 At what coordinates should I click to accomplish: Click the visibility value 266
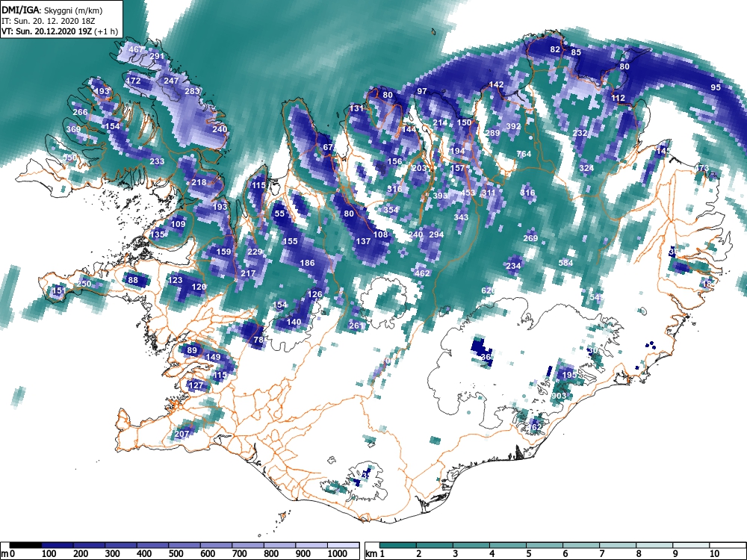(80, 113)
